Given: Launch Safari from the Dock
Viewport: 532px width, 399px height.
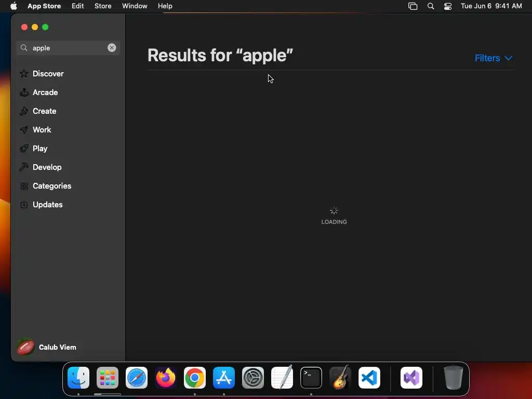Looking at the screenshot, I should (137, 378).
